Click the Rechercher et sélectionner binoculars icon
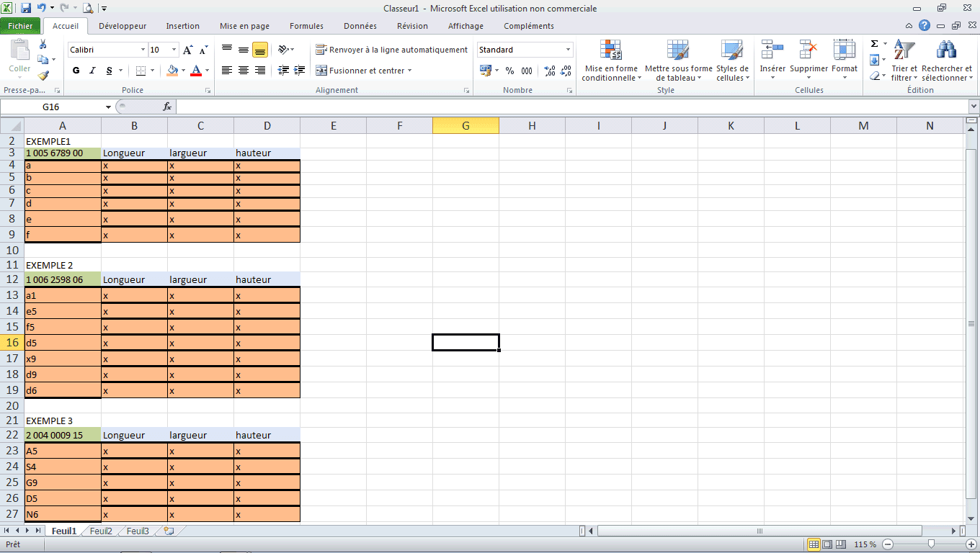980x553 pixels. [x=946, y=50]
